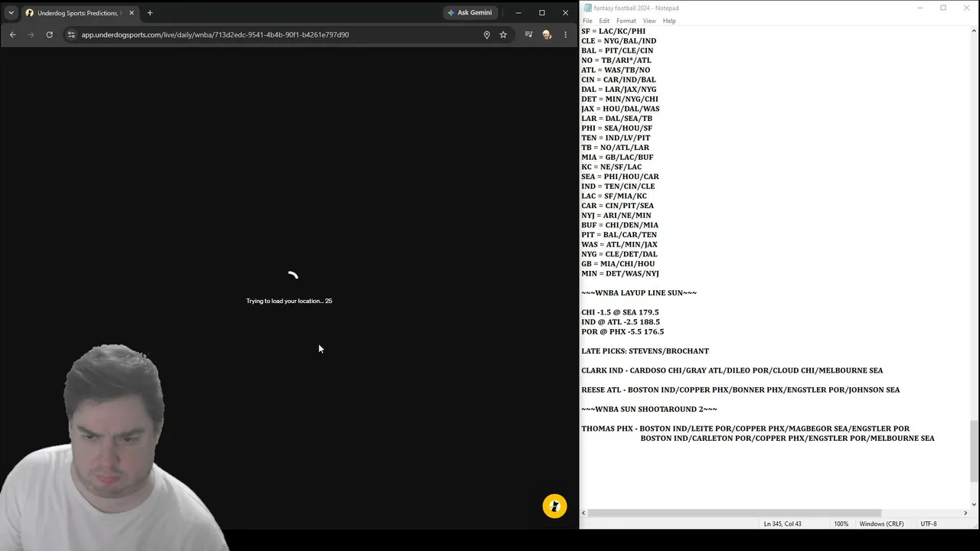980x551 pixels.
Task: Reload the Underdog Sports page
Action: 49,34
